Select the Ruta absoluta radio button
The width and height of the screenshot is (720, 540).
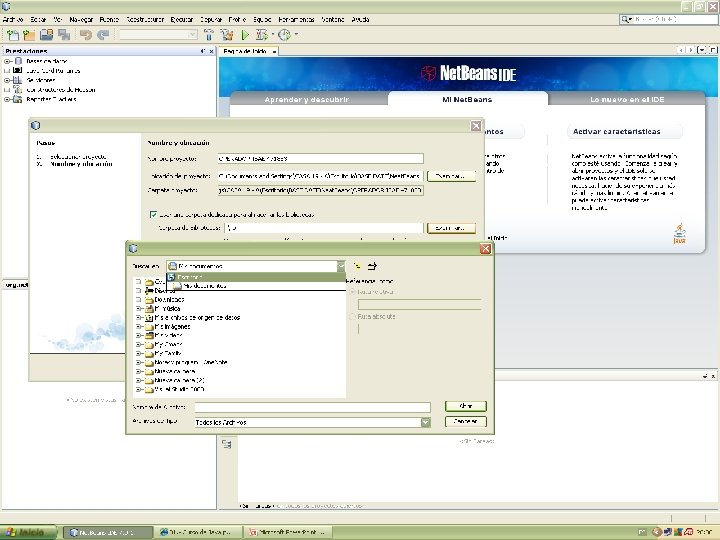(x=353, y=316)
